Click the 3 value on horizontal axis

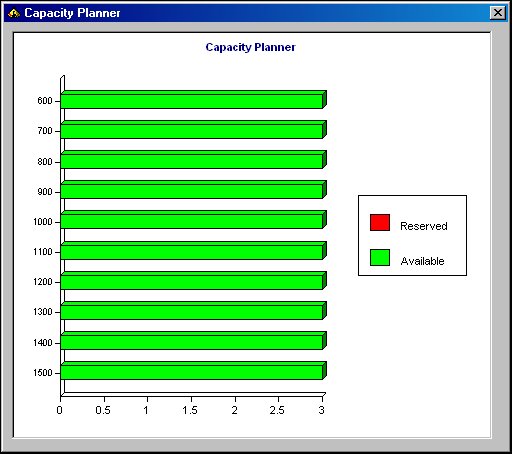pos(321,410)
